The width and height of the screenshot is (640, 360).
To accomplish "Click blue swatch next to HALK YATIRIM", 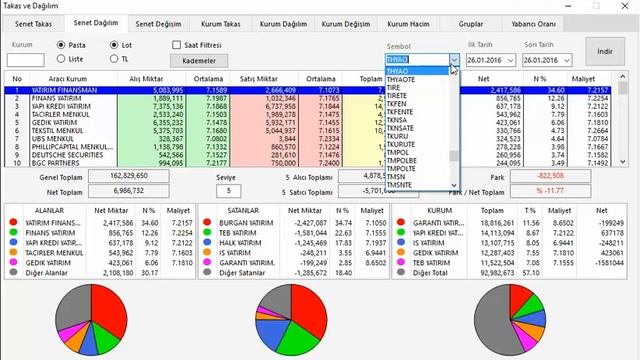I will (x=207, y=242).
